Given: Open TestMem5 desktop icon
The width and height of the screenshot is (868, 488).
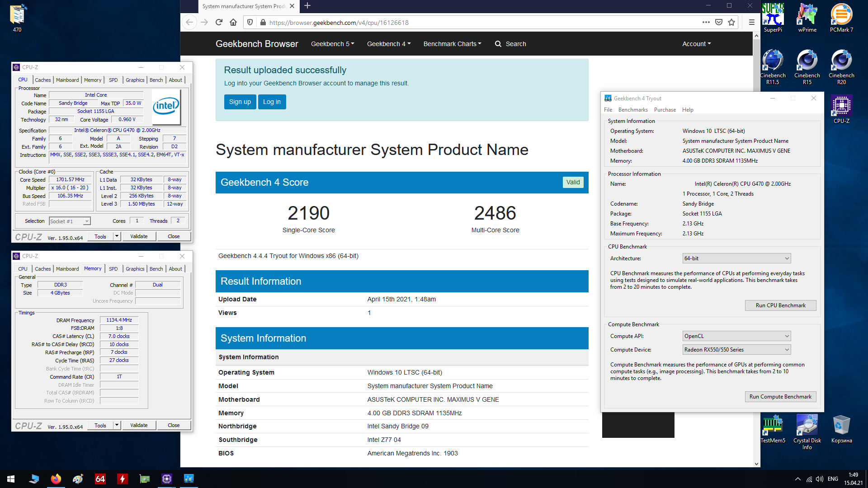Looking at the screenshot, I should tap(773, 429).
